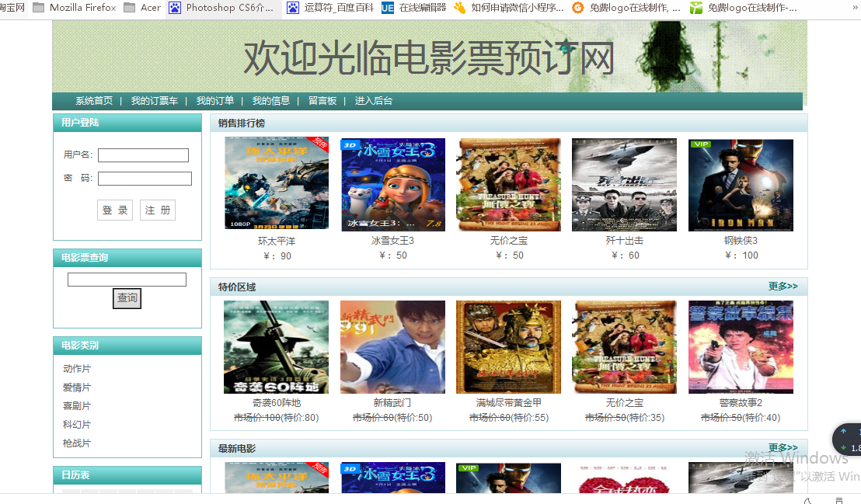Go to 系统首页 in the navigation bar
Image resolution: width=861 pixels, height=504 pixels.
pyautogui.click(x=94, y=101)
